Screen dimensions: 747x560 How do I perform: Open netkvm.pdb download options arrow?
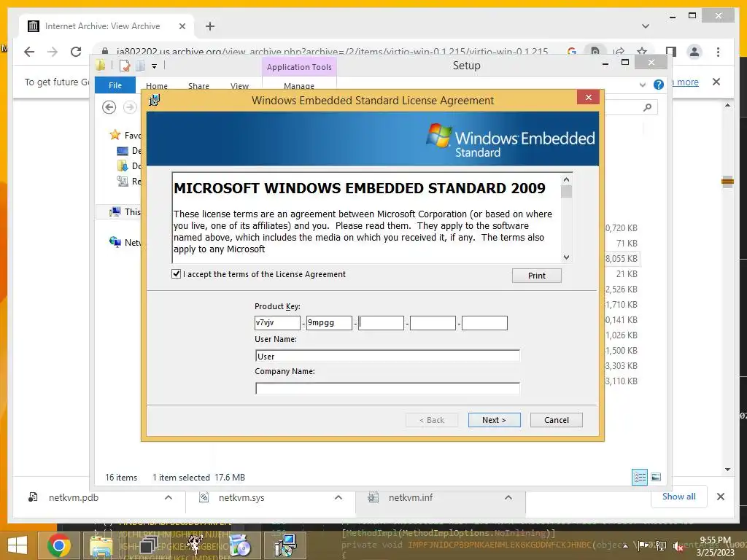point(169,497)
